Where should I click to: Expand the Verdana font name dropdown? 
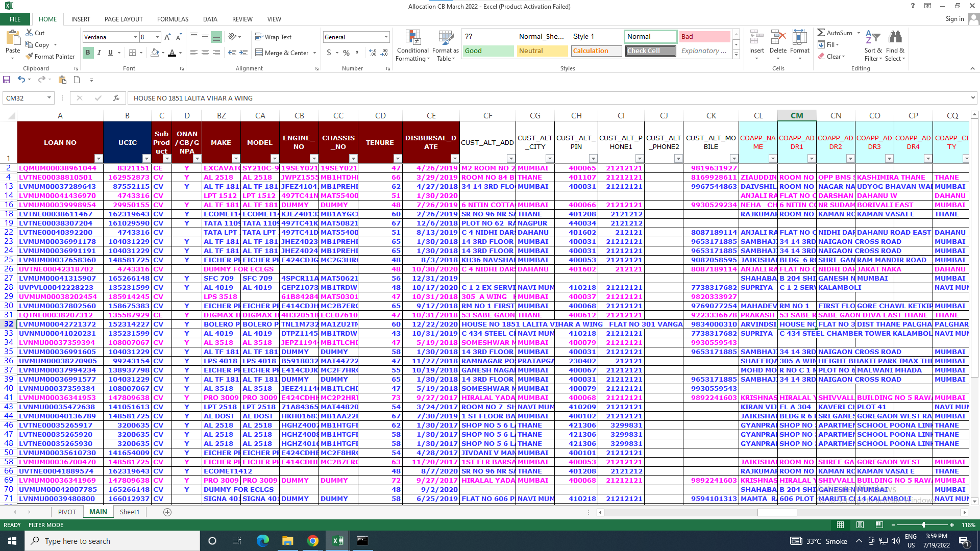[x=135, y=37]
